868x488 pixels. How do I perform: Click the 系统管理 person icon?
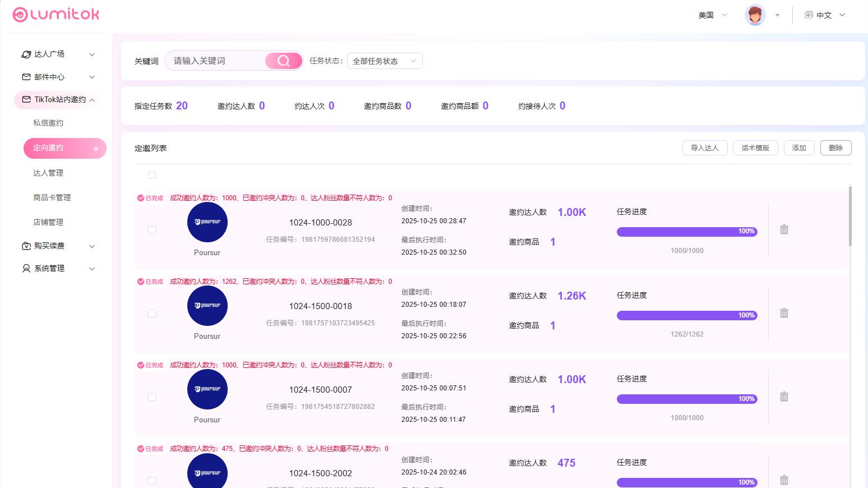click(x=26, y=268)
